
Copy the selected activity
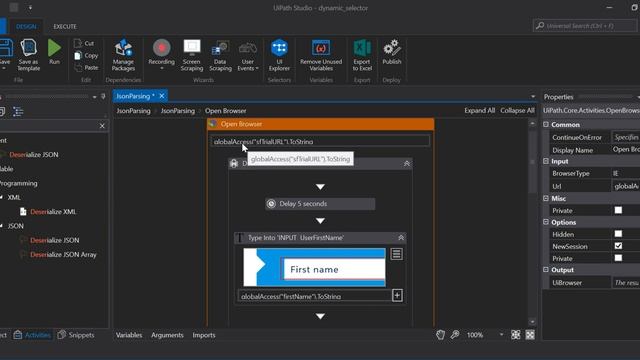coord(87,56)
